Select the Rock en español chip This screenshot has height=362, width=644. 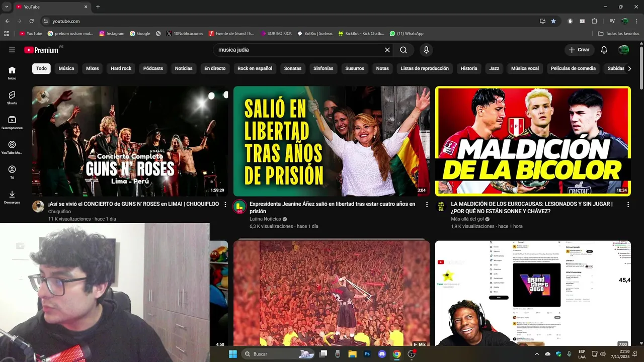click(x=255, y=68)
